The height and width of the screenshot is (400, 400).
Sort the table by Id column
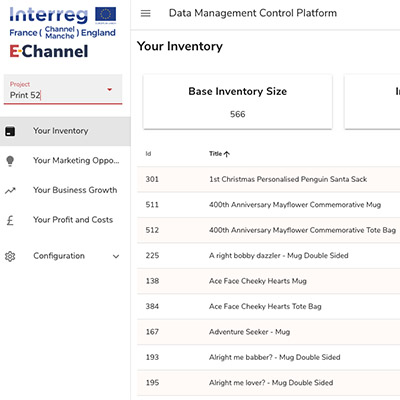[x=148, y=154]
